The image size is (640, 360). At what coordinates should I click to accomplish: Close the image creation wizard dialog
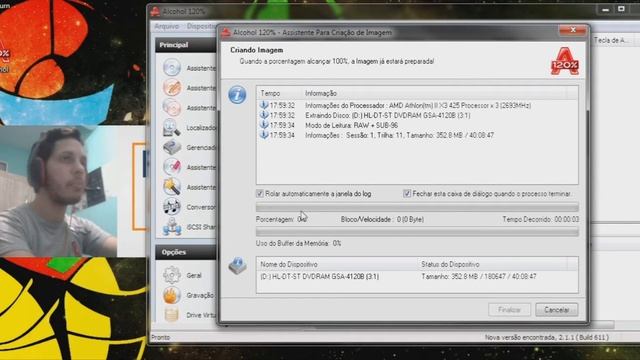[573, 30]
